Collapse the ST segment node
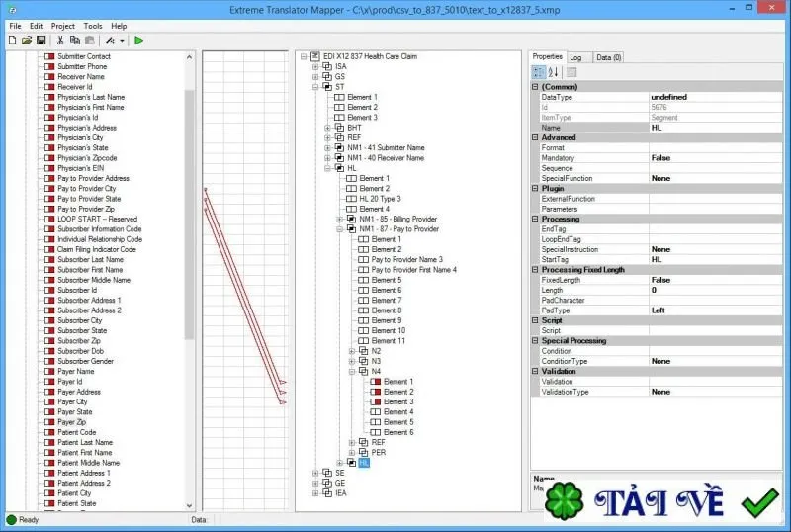This screenshot has height=532, width=791. point(315,87)
